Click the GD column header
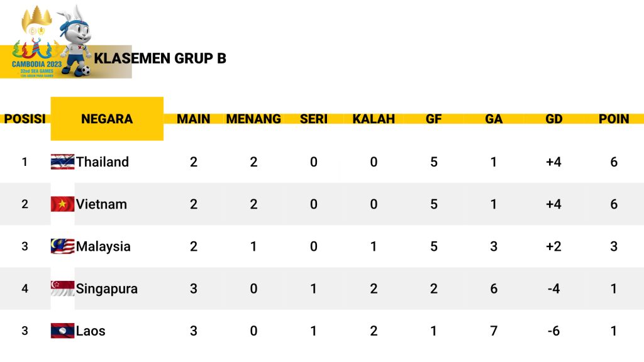Image resolution: width=644 pixels, height=362 pixels. point(553,119)
